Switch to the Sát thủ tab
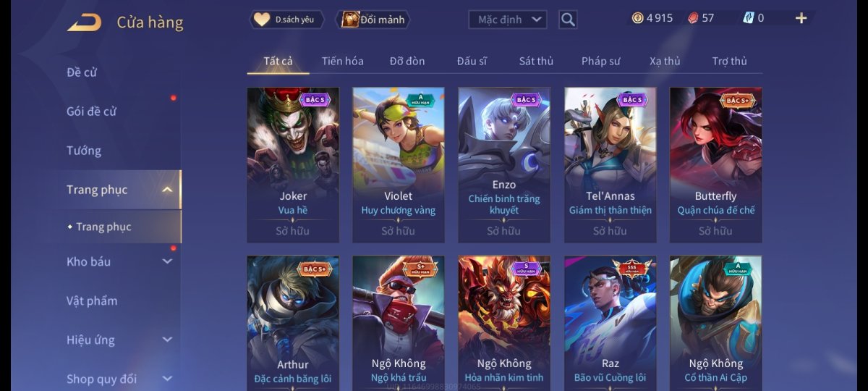This screenshot has height=391, width=868. click(536, 61)
